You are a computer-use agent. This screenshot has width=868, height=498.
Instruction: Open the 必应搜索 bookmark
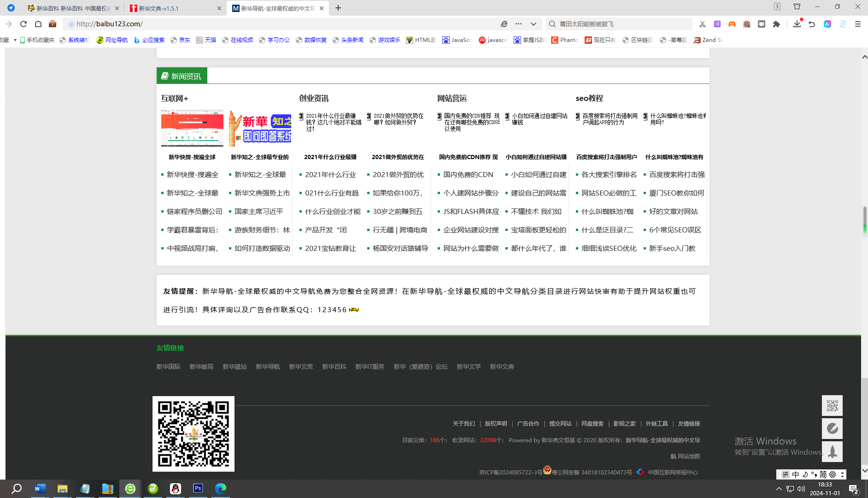coord(149,40)
